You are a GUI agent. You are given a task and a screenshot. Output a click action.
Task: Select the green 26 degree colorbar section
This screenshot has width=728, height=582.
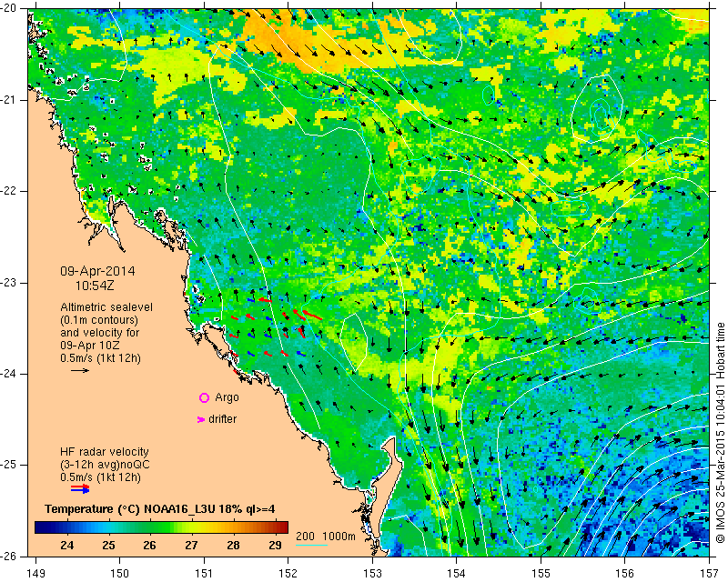(149, 527)
